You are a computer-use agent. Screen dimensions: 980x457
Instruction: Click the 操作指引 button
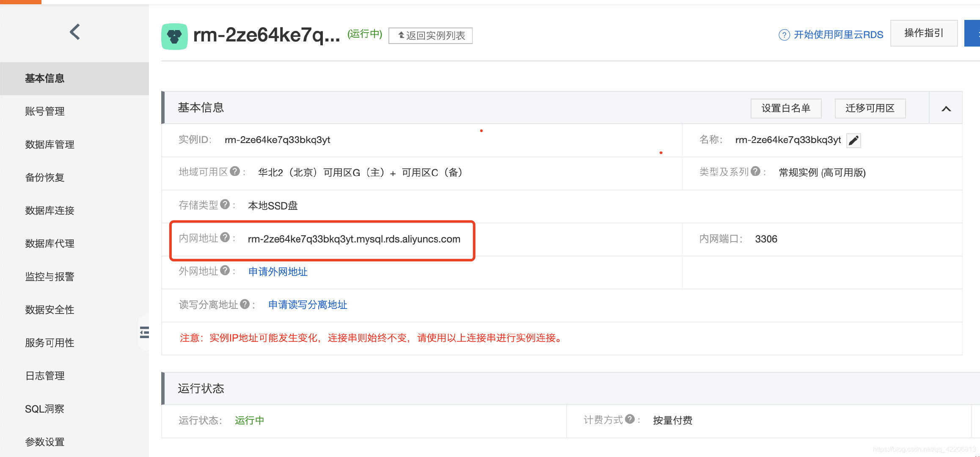(924, 33)
